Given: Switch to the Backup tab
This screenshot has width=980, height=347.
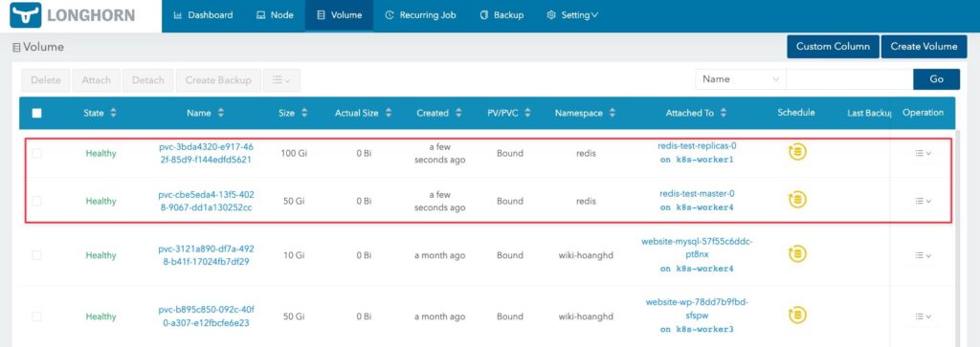Looking at the screenshot, I should tap(501, 15).
